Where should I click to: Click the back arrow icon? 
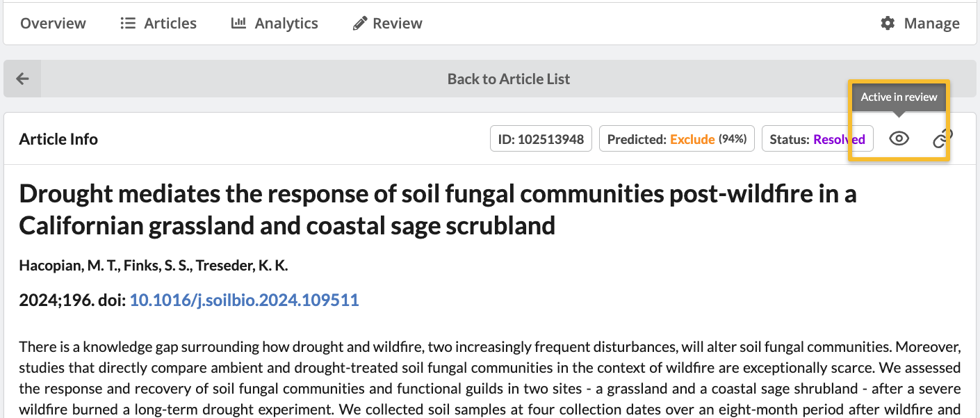22,79
